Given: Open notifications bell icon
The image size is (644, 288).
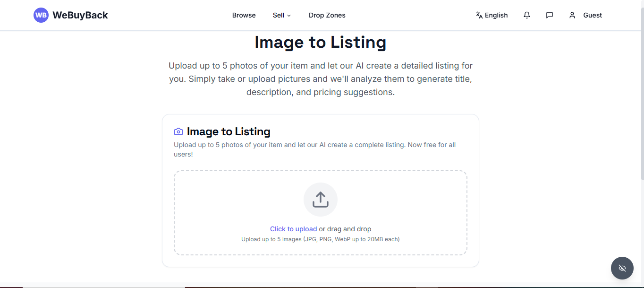Looking at the screenshot, I should click(x=527, y=15).
